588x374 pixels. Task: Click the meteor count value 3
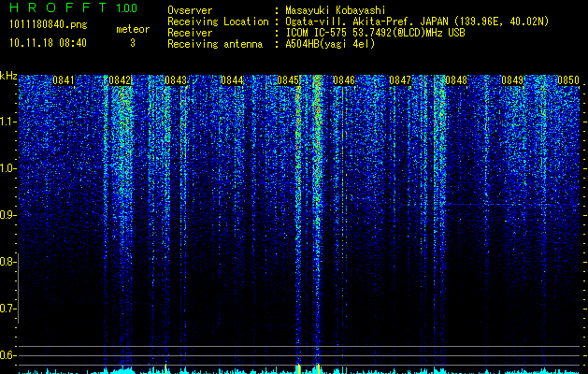click(133, 43)
